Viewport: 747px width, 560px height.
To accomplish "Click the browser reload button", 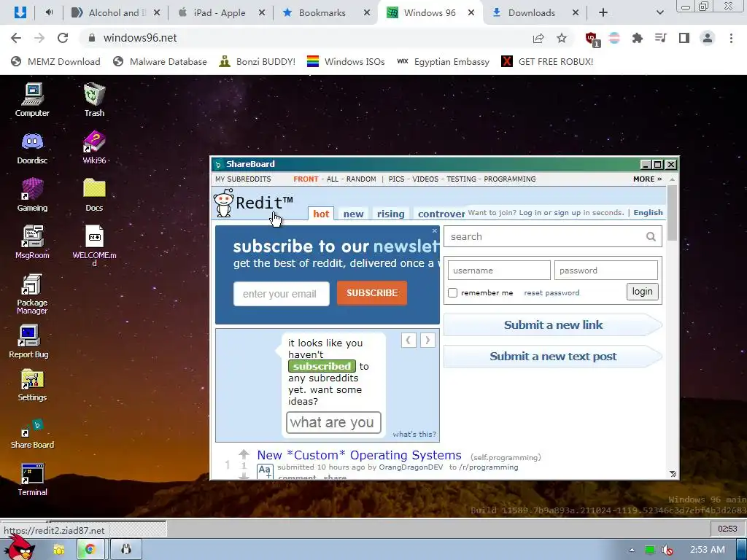I will [63, 38].
